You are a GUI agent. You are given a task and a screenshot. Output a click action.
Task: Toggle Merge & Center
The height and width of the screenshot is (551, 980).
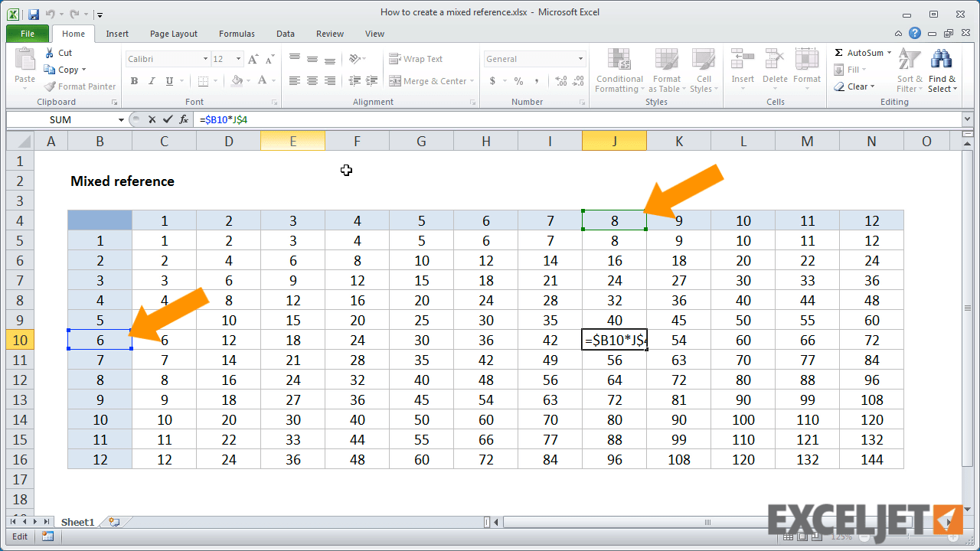426,80
